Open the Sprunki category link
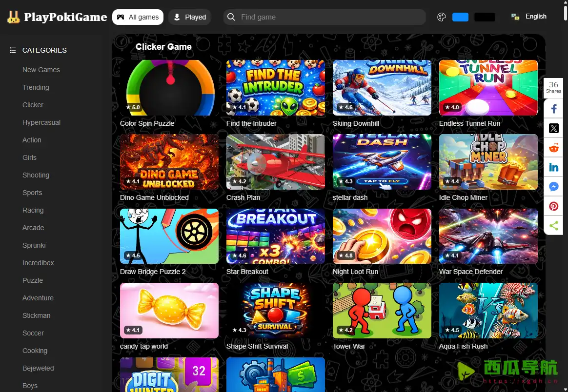 click(x=34, y=245)
